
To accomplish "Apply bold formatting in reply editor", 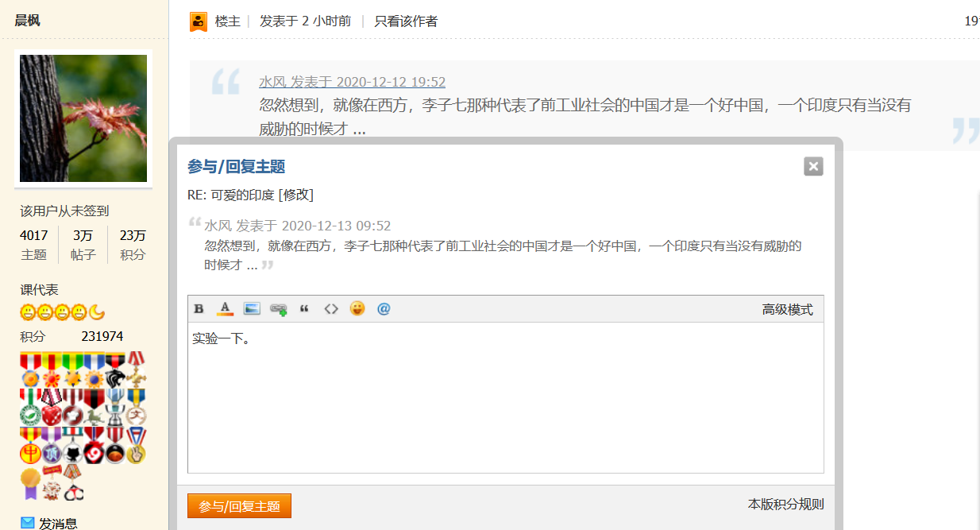I will coord(199,309).
